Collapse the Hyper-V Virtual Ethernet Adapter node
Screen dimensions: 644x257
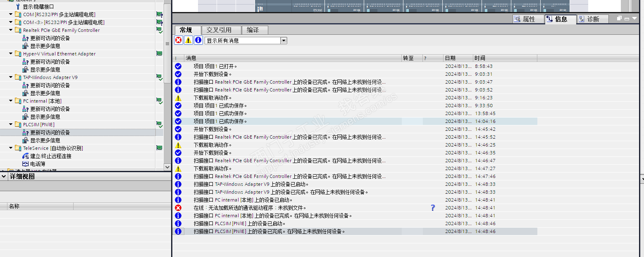coord(11,54)
